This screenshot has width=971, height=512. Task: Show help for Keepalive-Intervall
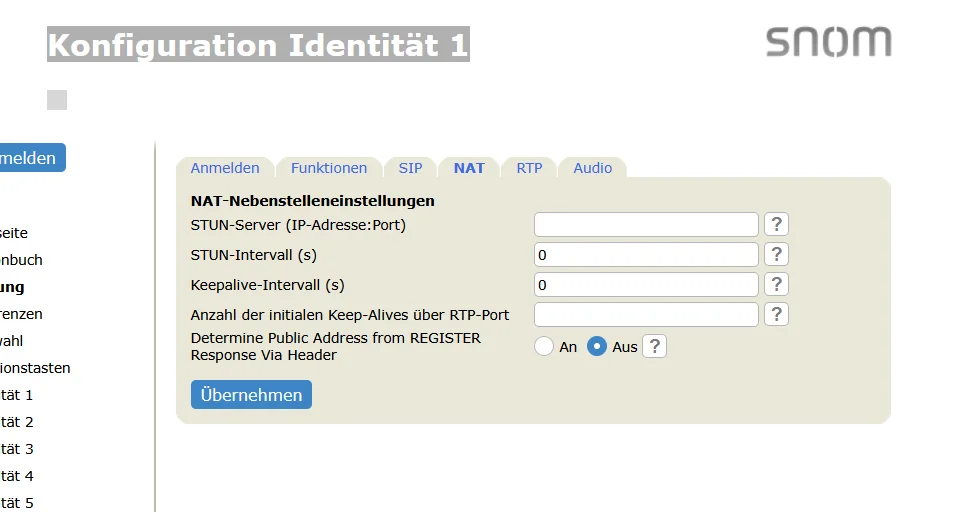(776, 284)
